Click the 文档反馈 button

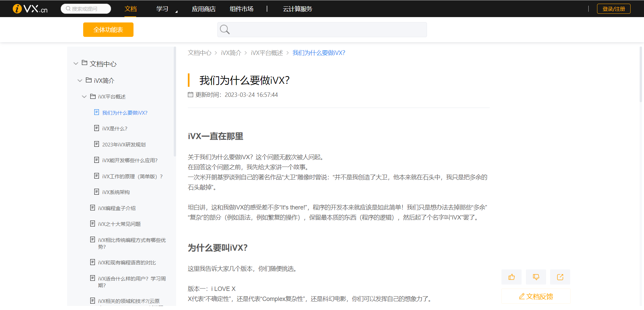[x=536, y=296]
